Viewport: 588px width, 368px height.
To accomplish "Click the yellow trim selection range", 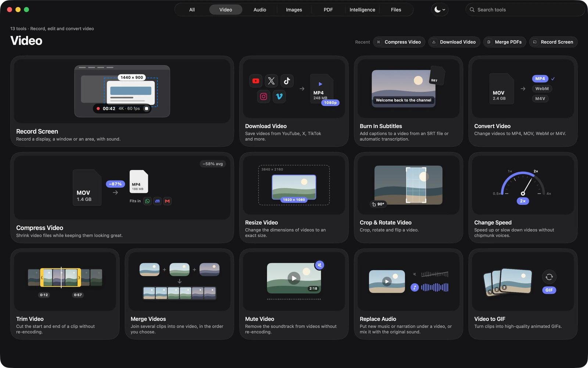I will (x=61, y=277).
